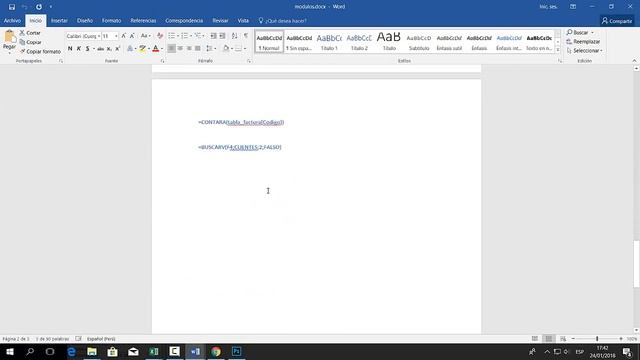Insert numbered list
The height and width of the screenshot is (360, 640).
[184, 36]
